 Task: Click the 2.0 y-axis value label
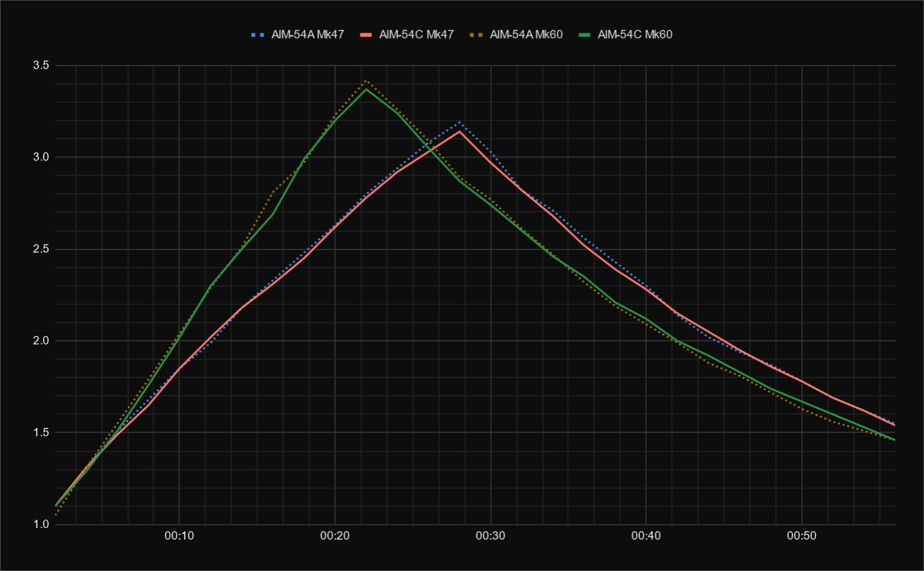point(41,341)
